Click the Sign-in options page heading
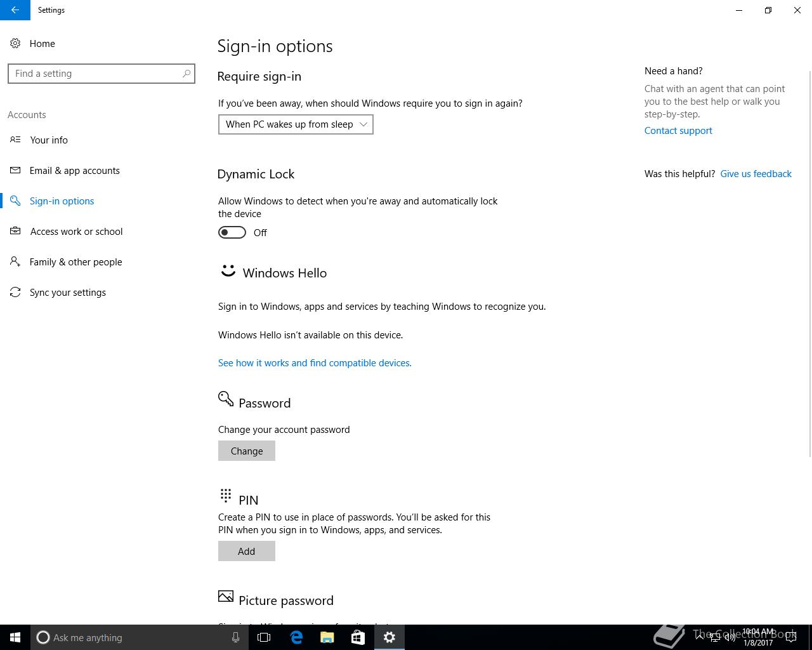 [275, 46]
